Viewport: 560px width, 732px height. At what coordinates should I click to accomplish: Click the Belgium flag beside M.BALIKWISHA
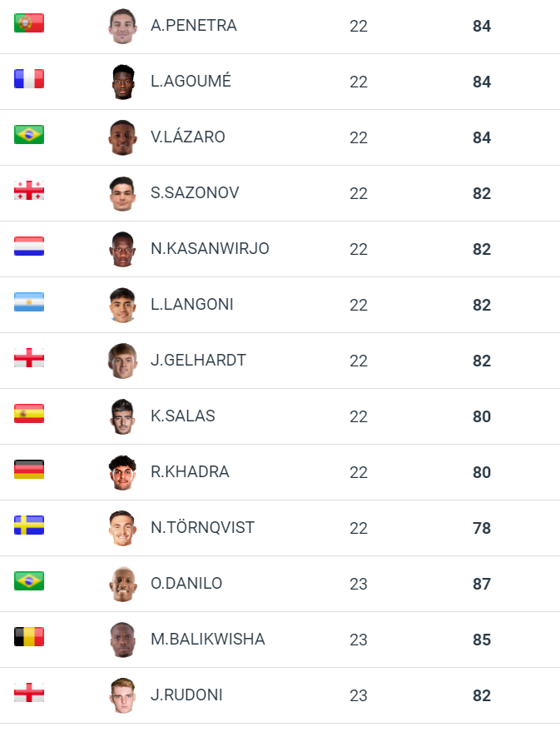29,637
